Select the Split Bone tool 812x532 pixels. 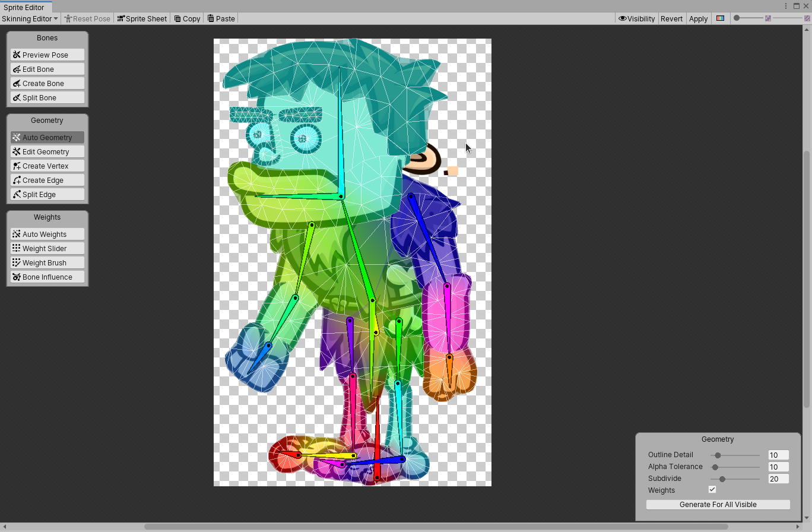[47, 97]
